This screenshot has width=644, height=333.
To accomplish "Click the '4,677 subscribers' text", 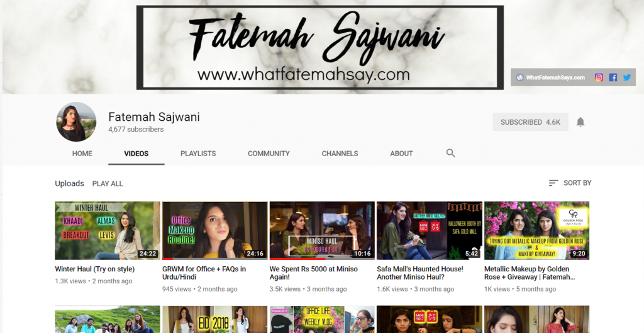I will (136, 130).
